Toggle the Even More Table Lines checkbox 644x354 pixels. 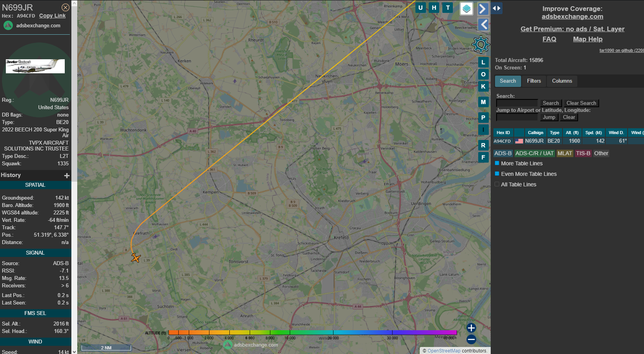tap(497, 174)
